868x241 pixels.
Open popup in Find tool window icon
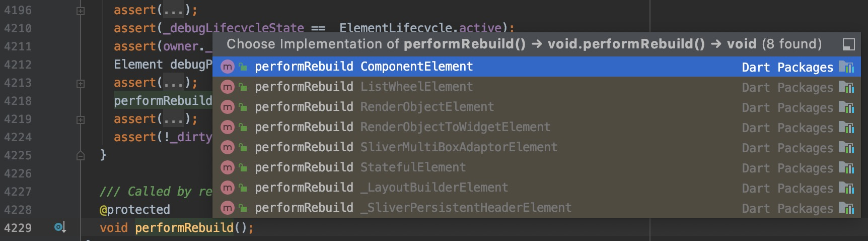[x=848, y=45]
